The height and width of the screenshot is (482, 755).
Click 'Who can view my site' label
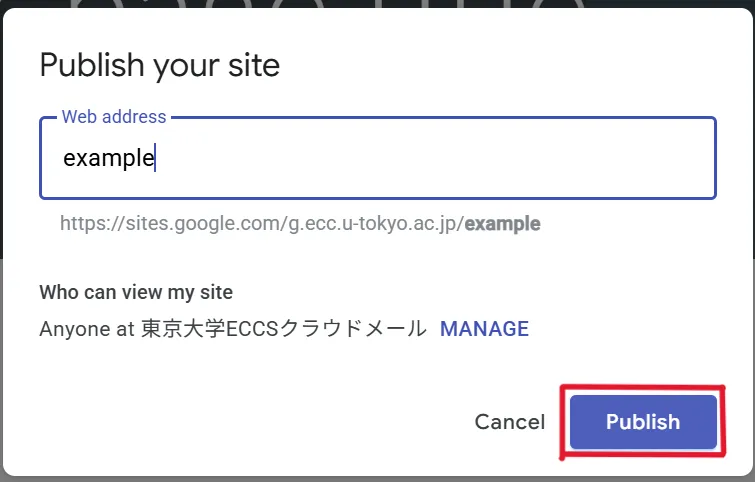pos(136,292)
